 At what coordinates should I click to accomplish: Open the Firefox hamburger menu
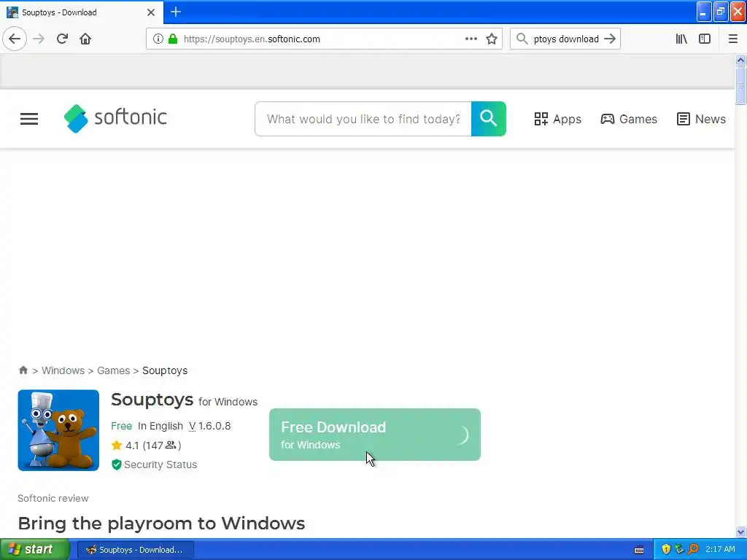(x=732, y=39)
